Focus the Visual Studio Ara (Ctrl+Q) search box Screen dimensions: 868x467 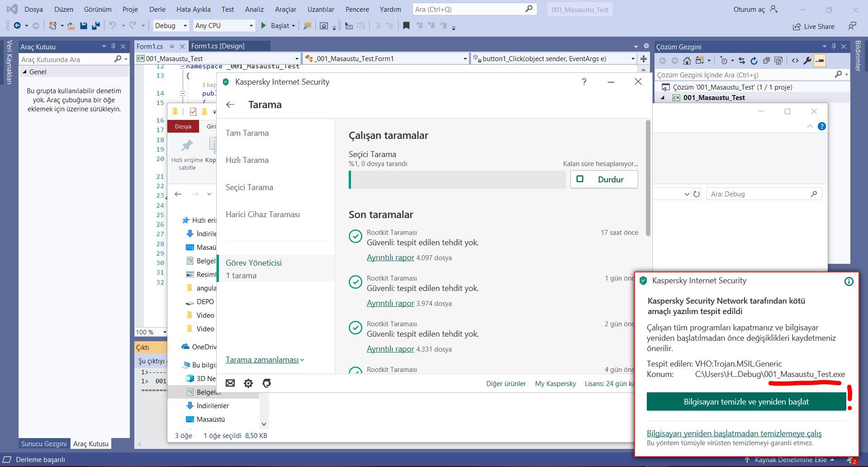[x=474, y=9]
